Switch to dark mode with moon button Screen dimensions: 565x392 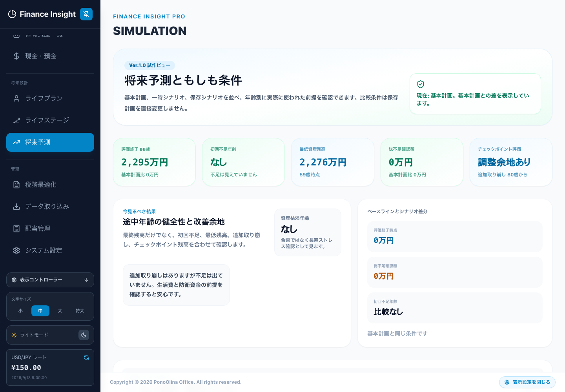[84, 335]
